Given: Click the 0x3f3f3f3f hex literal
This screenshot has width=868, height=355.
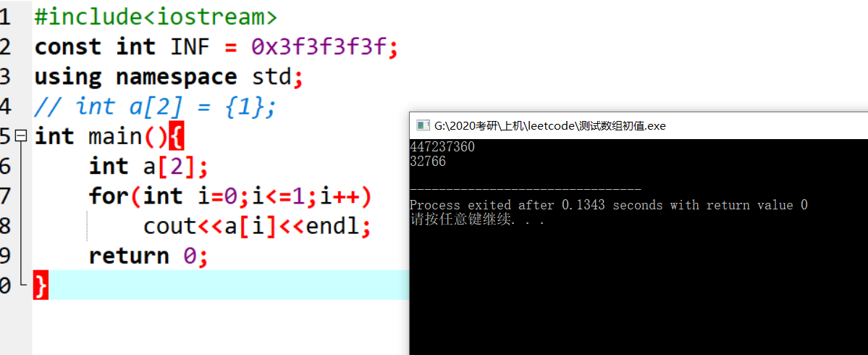Looking at the screenshot, I should click(319, 47).
